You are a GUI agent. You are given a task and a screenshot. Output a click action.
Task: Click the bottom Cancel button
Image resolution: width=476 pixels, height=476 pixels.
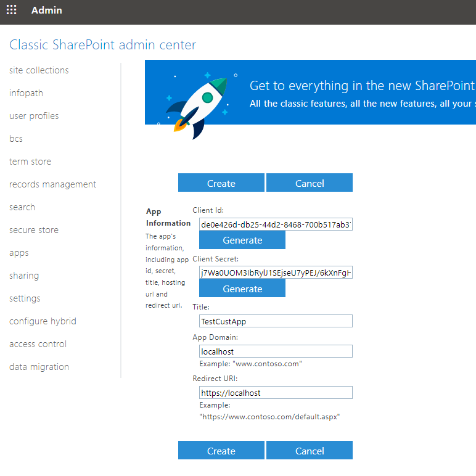[310, 451]
